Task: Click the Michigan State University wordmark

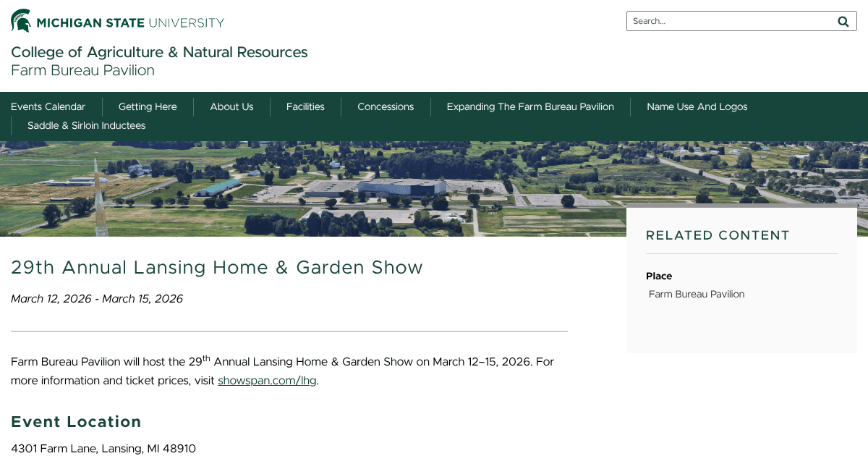Action: pos(130,22)
